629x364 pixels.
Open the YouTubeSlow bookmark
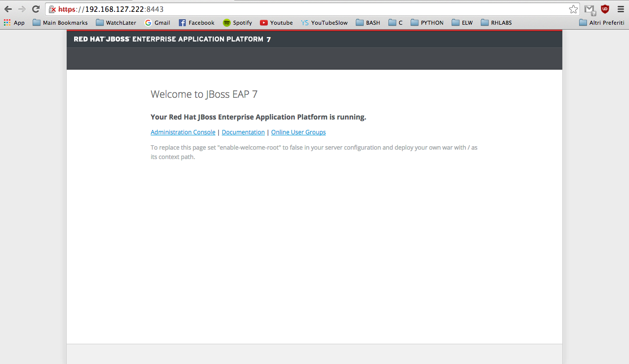pyautogui.click(x=324, y=23)
